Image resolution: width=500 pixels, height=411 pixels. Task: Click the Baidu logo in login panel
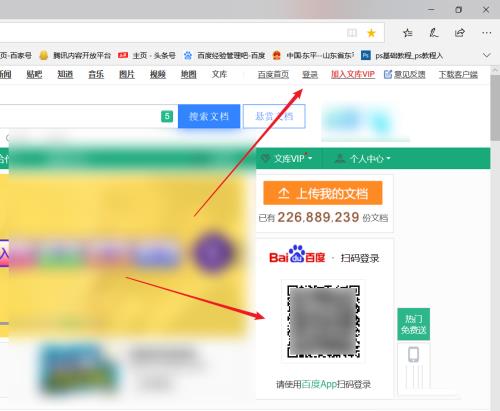coord(297,255)
